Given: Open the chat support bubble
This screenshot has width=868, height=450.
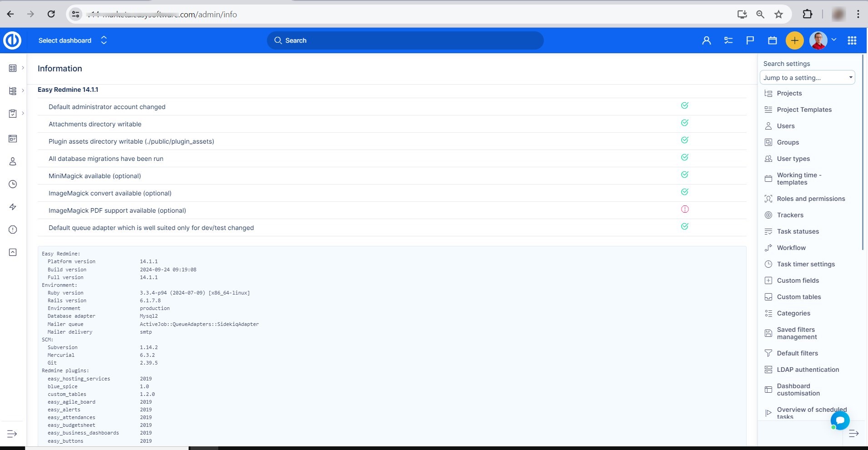Looking at the screenshot, I should 840,420.
